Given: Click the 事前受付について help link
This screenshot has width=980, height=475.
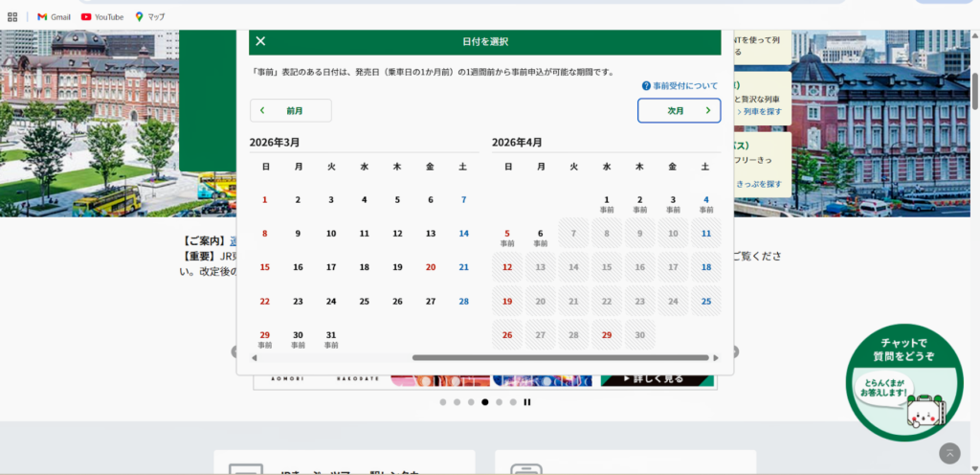Looking at the screenshot, I should click(679, 86).
